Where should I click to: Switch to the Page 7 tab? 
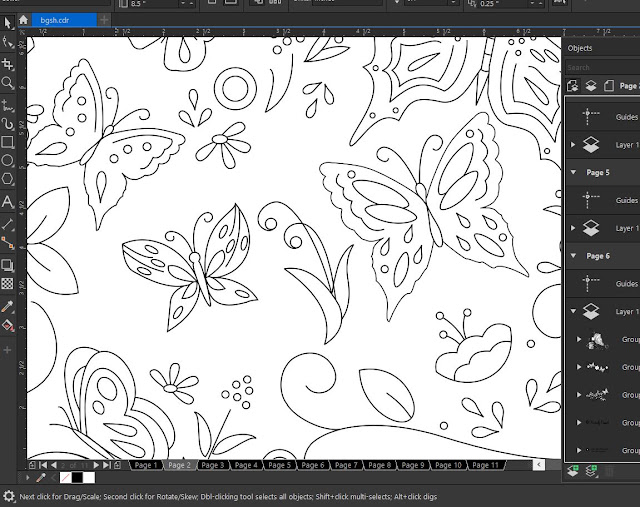pos(346,465)
